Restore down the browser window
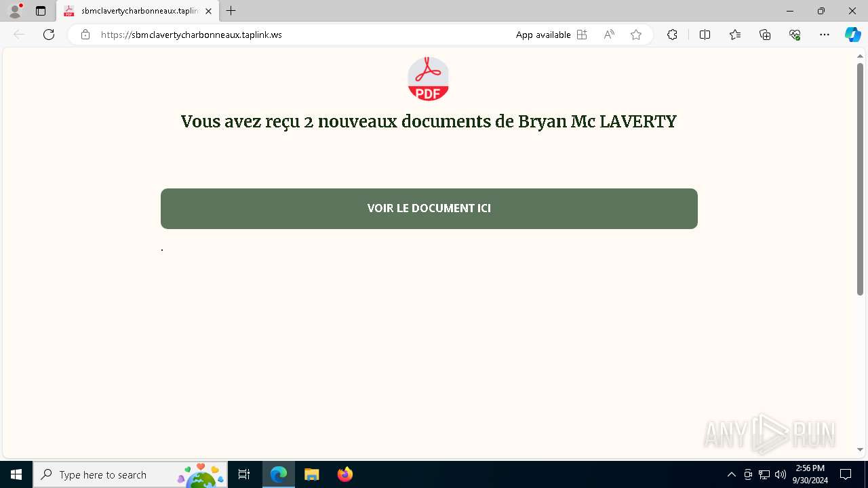 (x=821, y=11)
